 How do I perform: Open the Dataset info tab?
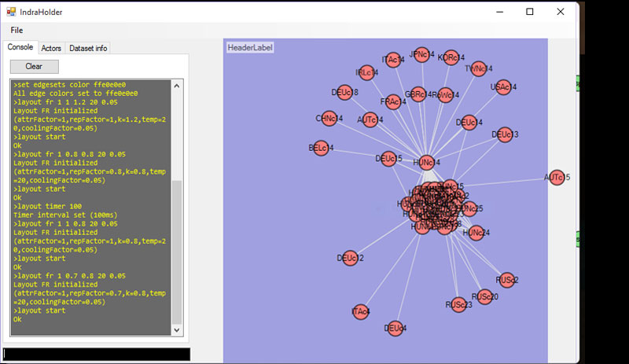tap(88, 48)
